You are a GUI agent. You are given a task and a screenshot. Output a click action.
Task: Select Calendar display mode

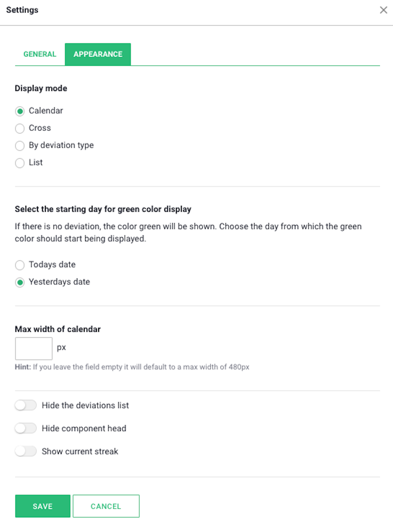(20, 111)
